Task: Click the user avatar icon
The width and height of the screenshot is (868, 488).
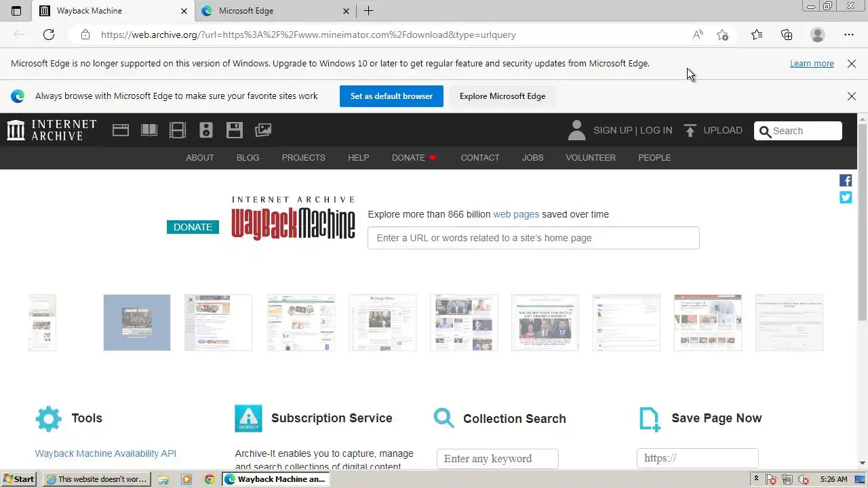Action: point(576,130)
